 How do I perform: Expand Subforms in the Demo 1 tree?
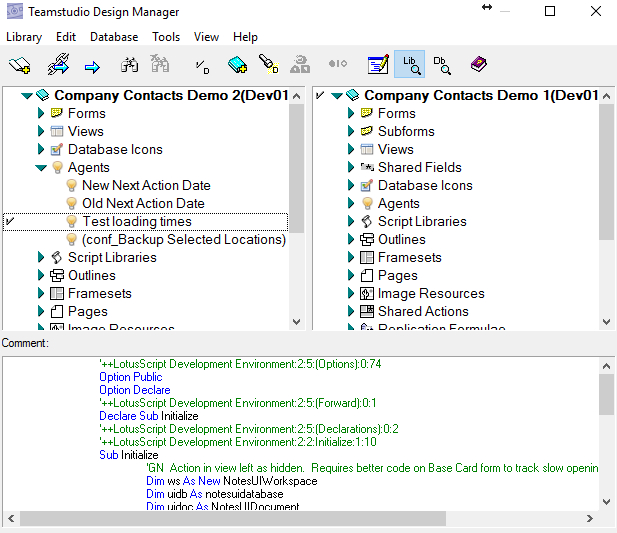351,131
